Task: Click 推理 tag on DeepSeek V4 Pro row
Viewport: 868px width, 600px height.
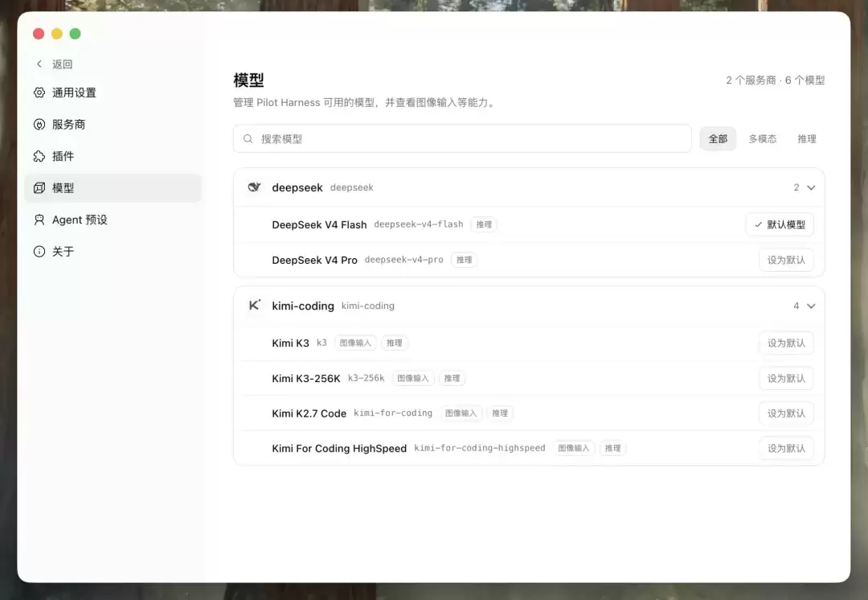Action: click(x=464, y=260)
